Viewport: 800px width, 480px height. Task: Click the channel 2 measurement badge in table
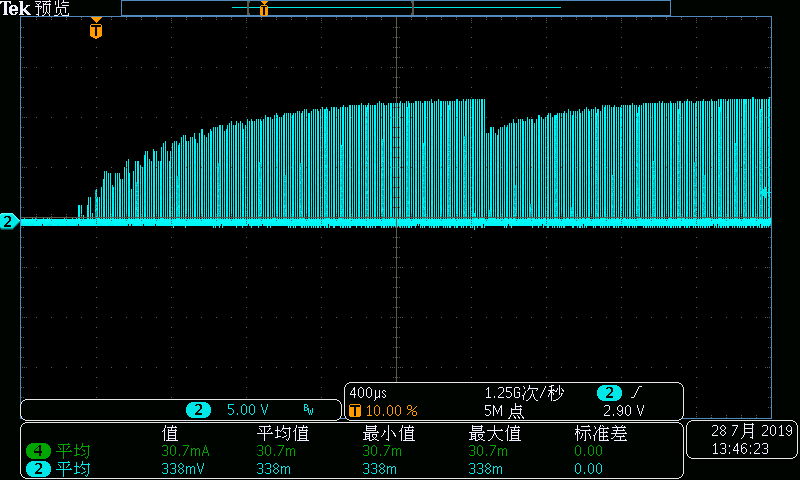[x=38, y=469]
